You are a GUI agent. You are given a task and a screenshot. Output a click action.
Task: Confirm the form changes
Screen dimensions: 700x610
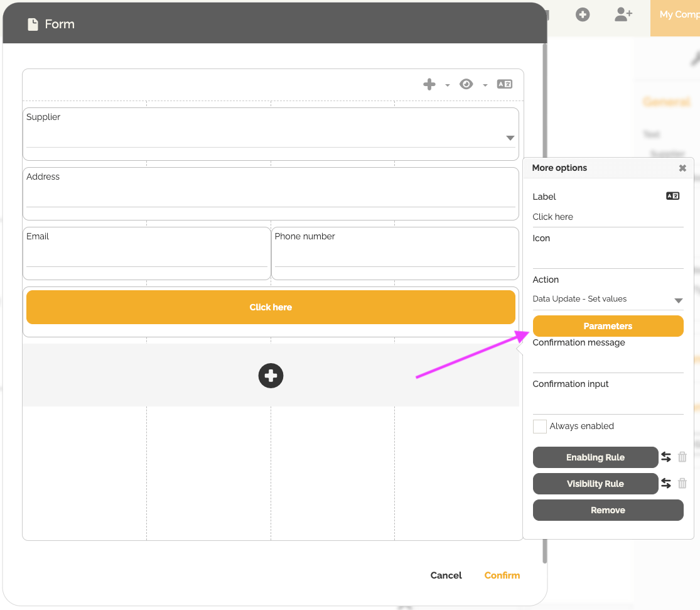coord(502,575)
